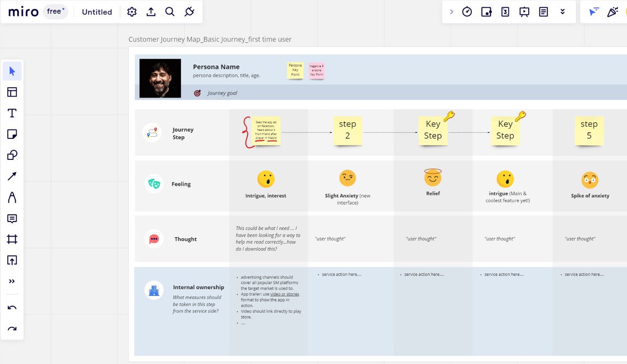Select the persona description, title, age text
This screenshot has width=627, height=364.
point(226,76)
